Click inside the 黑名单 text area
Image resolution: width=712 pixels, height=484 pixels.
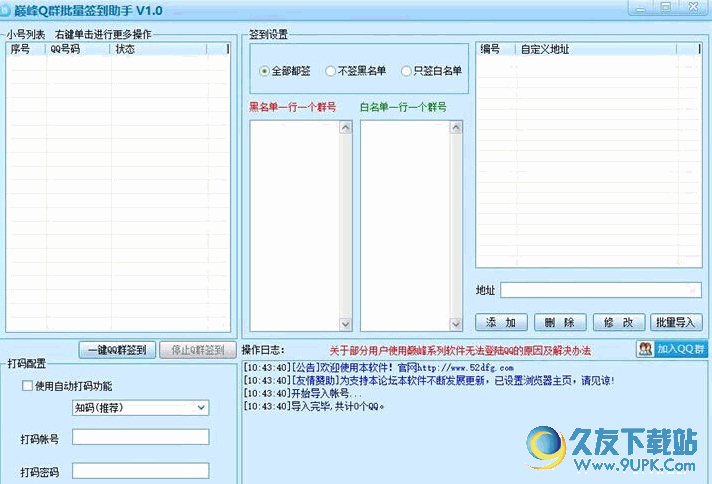click(295, 226)
